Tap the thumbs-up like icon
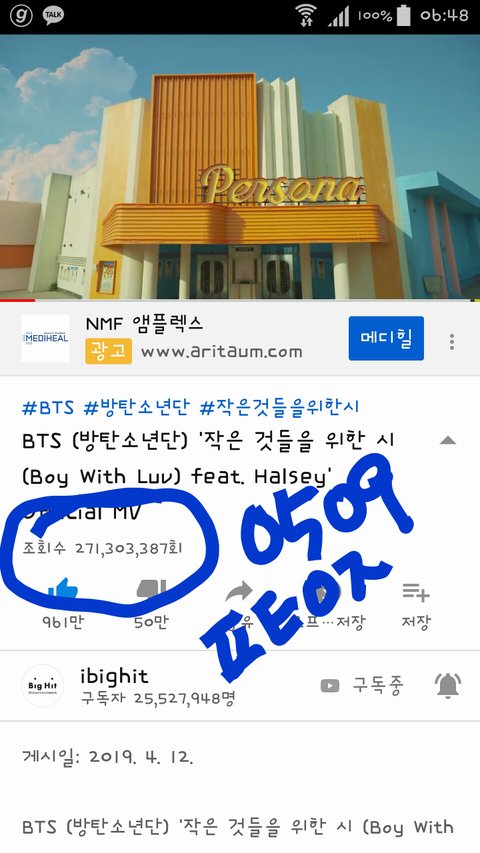Screen dimensions: 480x853 tap(63, 592)
